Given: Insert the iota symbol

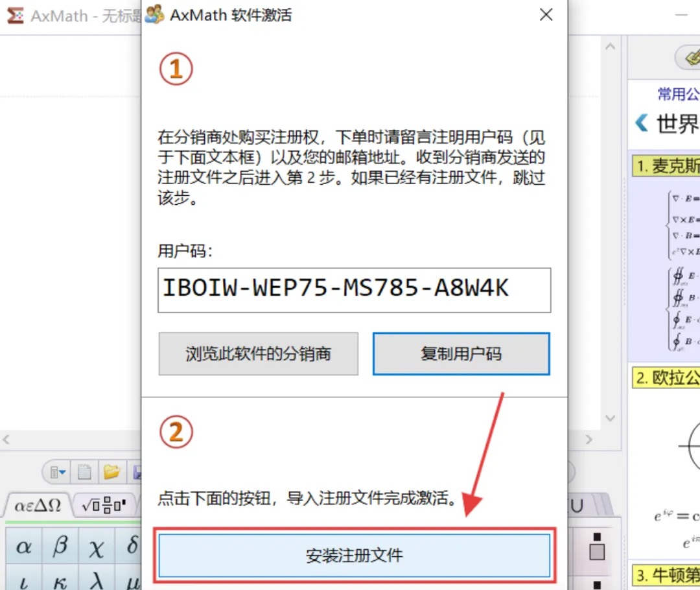Looking at the screenshot, I should coord(24,578).
